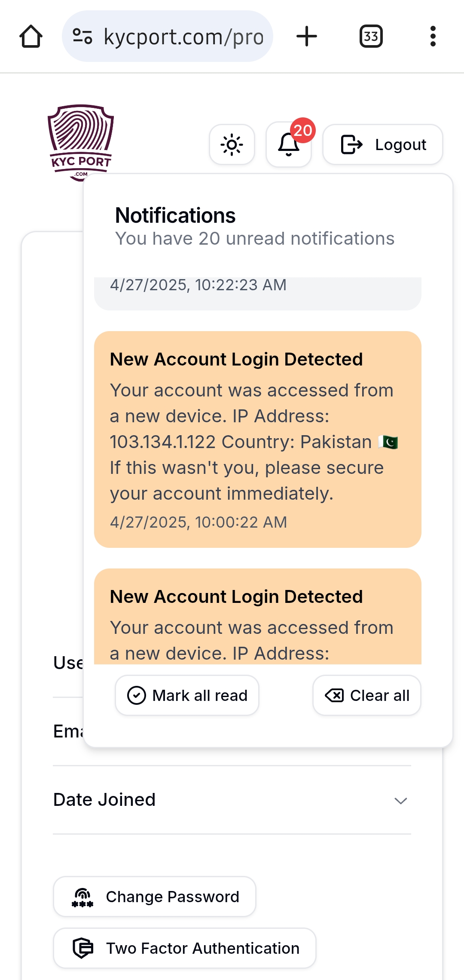Select the Pakistan login notification at 10:00:22 AM

[258, 439]
